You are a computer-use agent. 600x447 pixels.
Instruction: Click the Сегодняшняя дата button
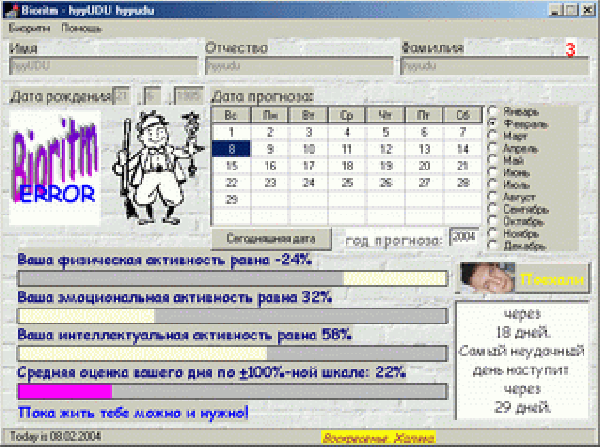point(271,239)
